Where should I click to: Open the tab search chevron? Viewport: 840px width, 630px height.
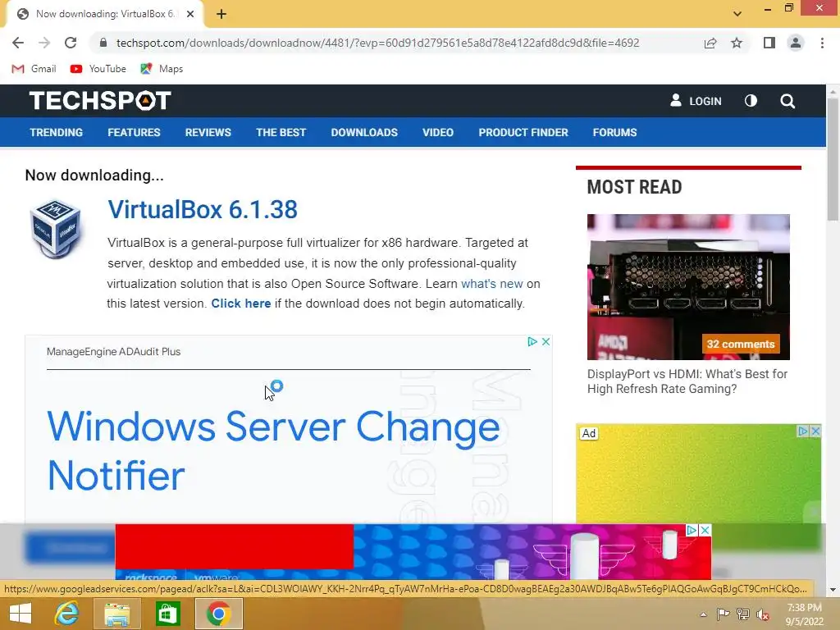click(737, 14)
